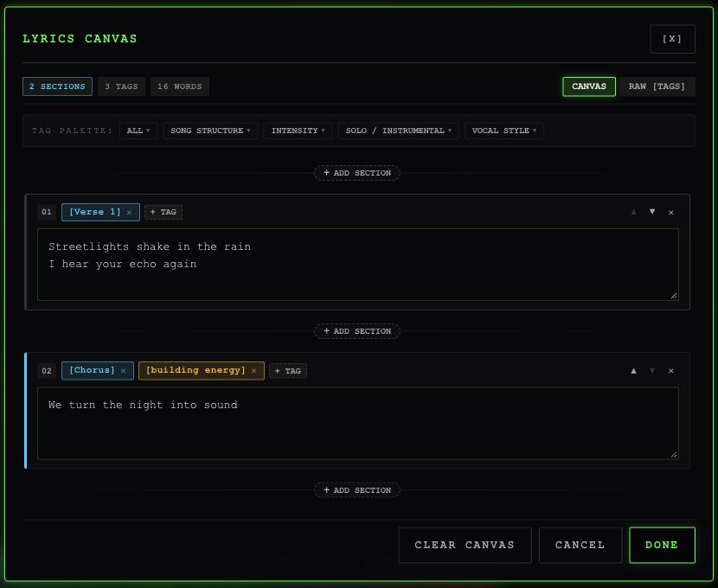Add a tag to section 02
This screenshot has height=588, width=718.
(x=288, y=371)
